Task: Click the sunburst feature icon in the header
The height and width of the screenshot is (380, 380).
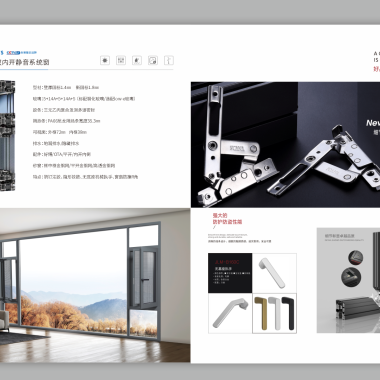Action: 105,60
